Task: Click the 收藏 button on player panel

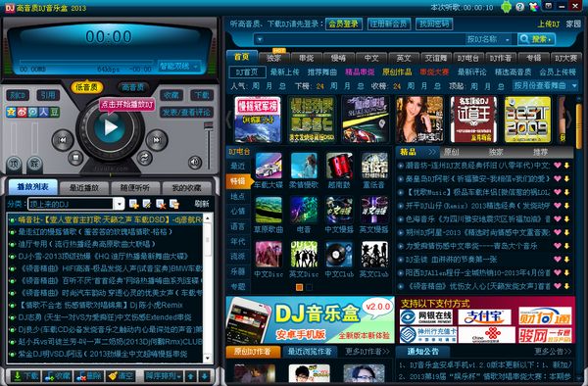Action: tap(171, 95)
